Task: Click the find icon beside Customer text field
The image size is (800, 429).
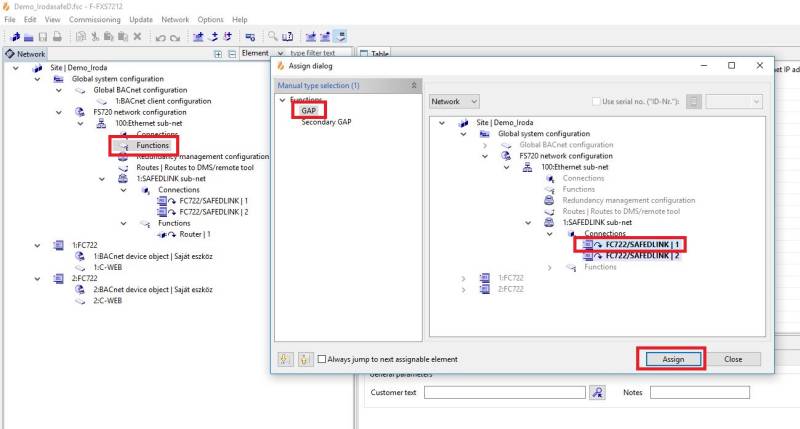Action: [597, 393]
